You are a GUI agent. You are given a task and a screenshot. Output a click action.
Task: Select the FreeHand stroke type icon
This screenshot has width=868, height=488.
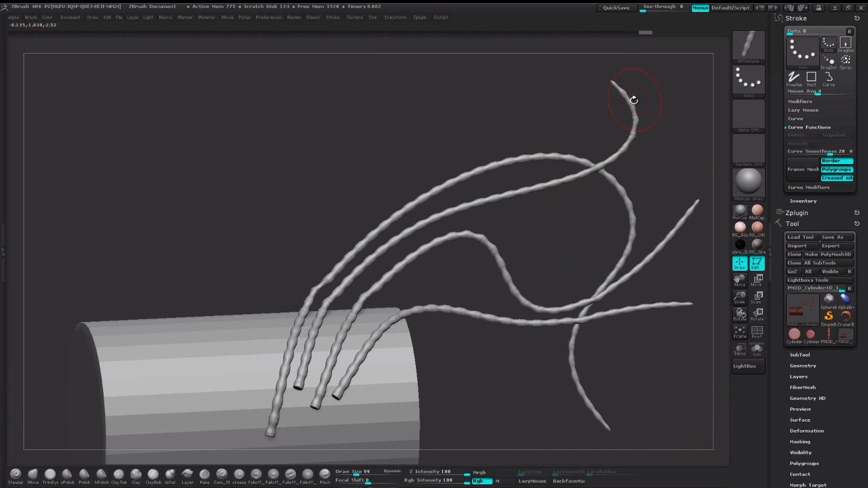[x=794, y=78]
